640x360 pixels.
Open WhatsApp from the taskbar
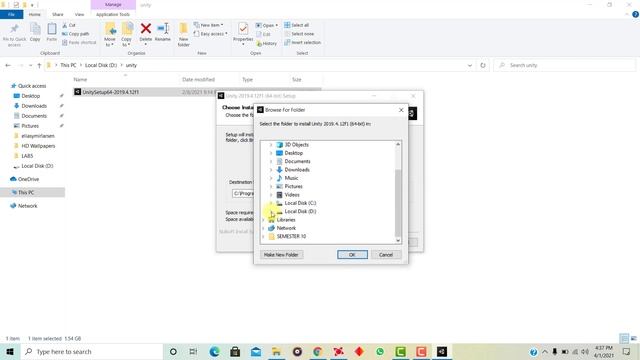click(x=380, y=351)
